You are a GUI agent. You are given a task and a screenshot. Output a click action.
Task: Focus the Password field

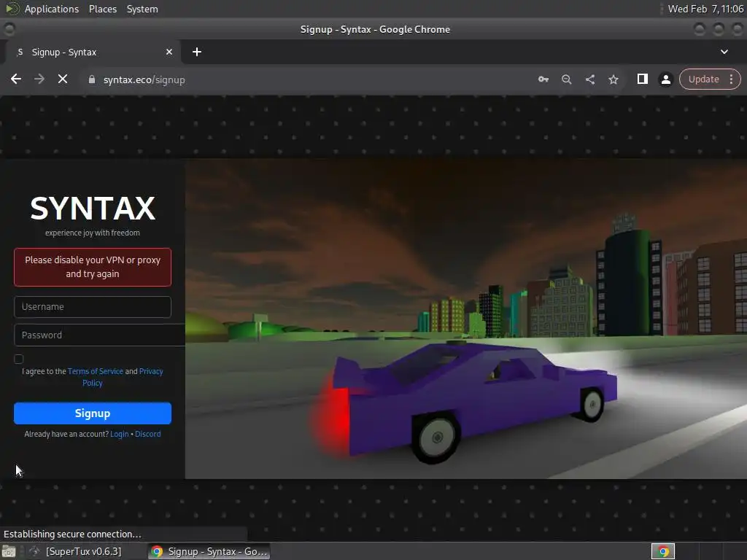[x=99, y=335]
